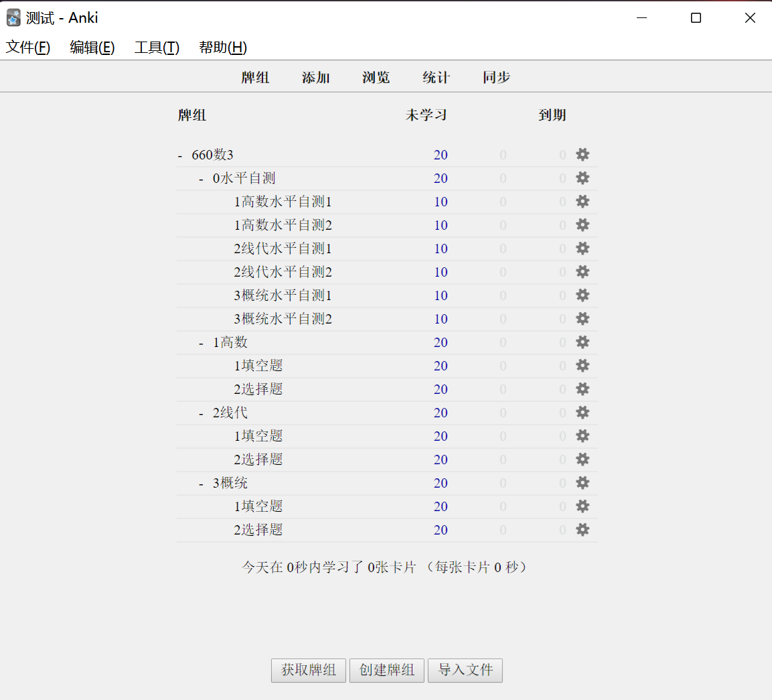Click gear icon of 2线代水平自测2

tap(583, 272)
